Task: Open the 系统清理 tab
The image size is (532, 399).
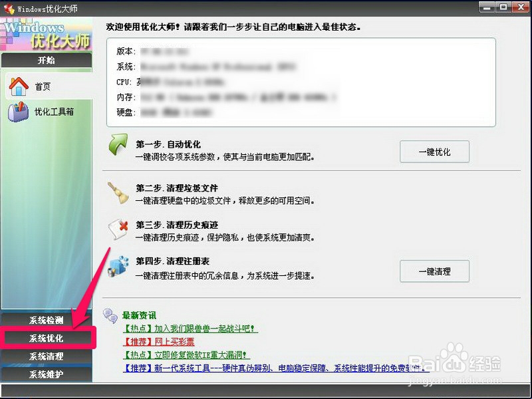Action: tap(47, 356)
